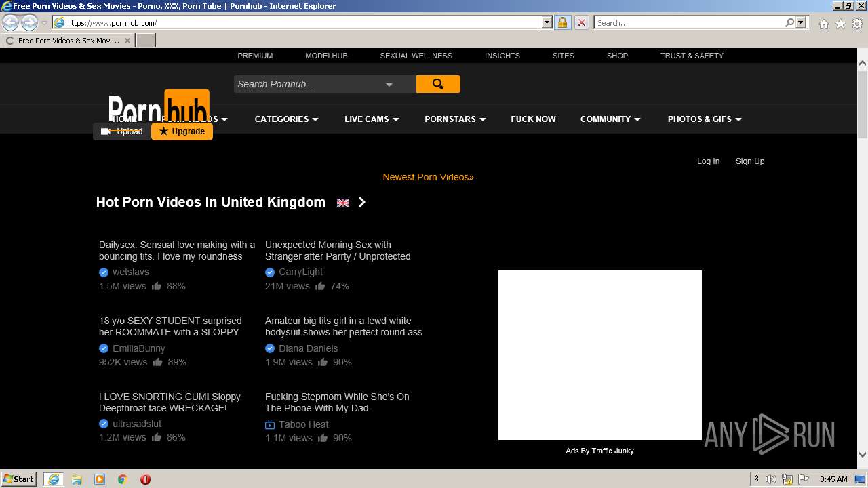Viewport: 868px width, 488px height.
Task: Click the Upload button
Action: coord(122,131)
